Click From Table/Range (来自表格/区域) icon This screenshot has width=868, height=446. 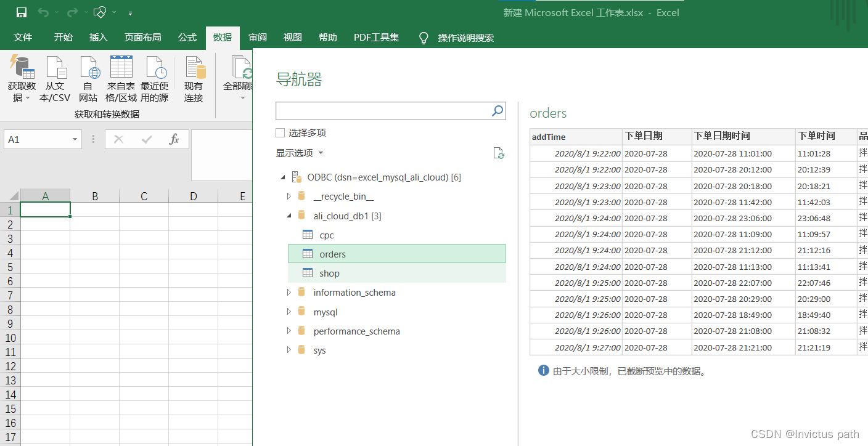click(x=121, y=78)
